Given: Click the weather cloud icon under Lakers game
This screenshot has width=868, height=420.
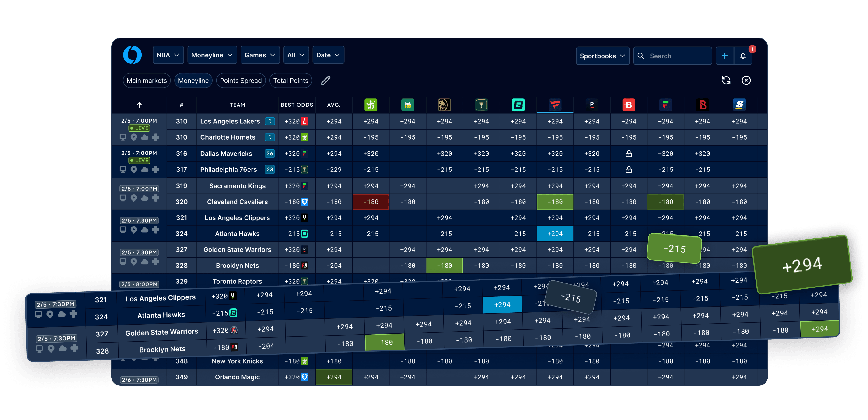Looking at the screenshot, I should click(145, 137).
